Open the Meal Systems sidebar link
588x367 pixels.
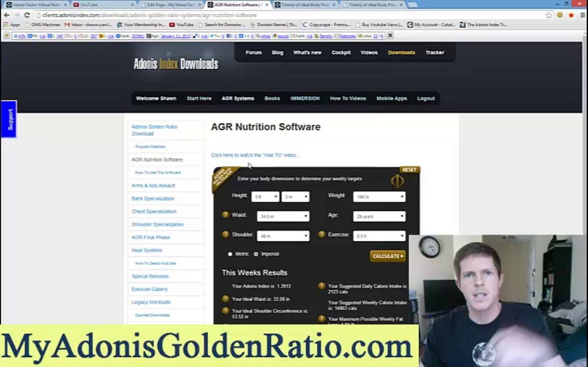point(147,251)
